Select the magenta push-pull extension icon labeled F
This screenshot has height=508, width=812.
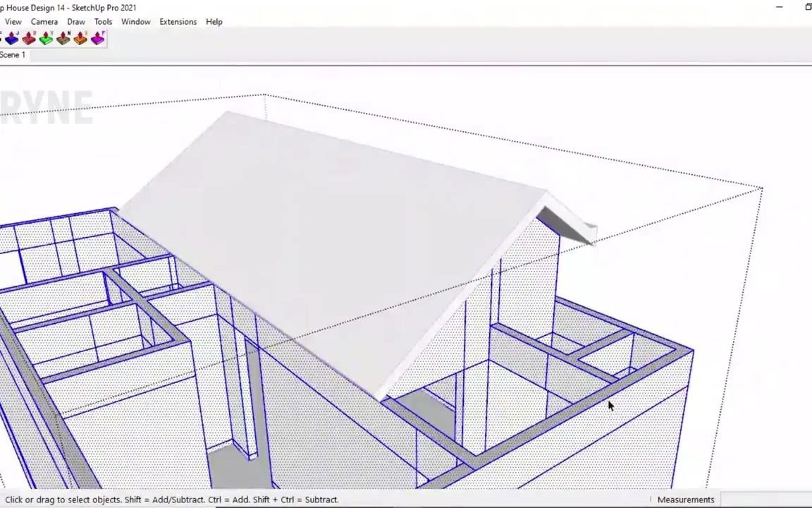point(97,40)
